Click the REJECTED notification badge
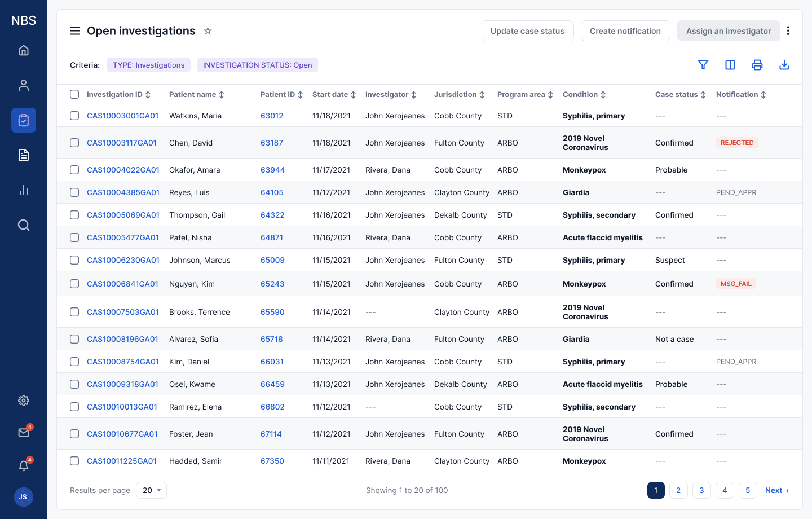The height and width of the screenshot is (519, 812). tap(737, 143)
